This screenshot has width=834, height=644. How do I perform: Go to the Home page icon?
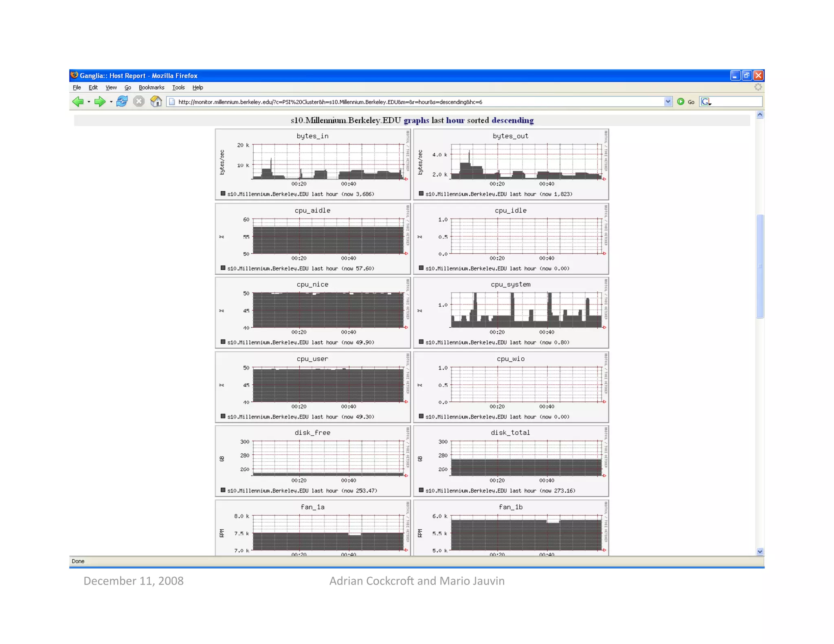(x=156, y=101)
